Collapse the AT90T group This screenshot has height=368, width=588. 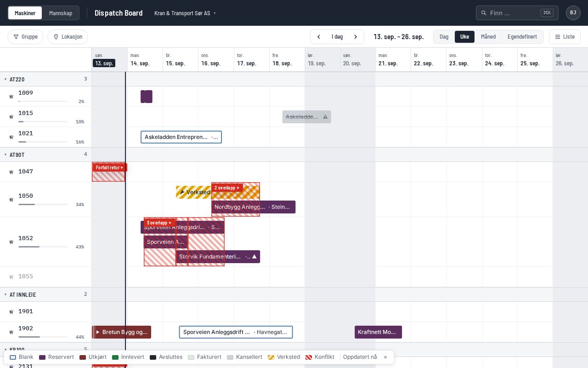pyautogui.click(x=6, y=155)
